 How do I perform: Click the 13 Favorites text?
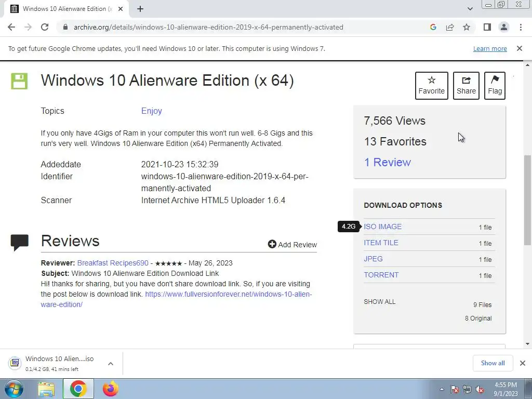pyautogui.click(x=395, y=141)
